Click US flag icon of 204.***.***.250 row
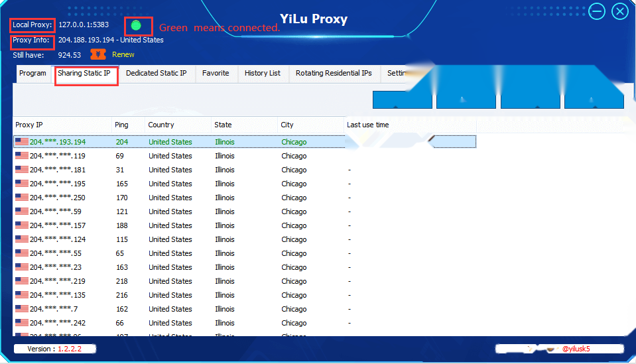This screenshot has width=636, height=364. (x=22, y=198)
